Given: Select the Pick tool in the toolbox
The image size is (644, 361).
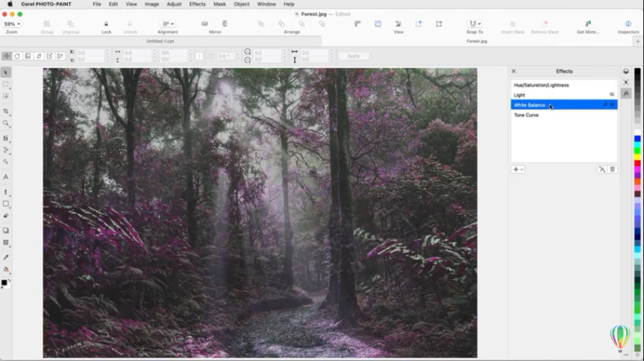Looking at the screenshot, I should point(6,72).
